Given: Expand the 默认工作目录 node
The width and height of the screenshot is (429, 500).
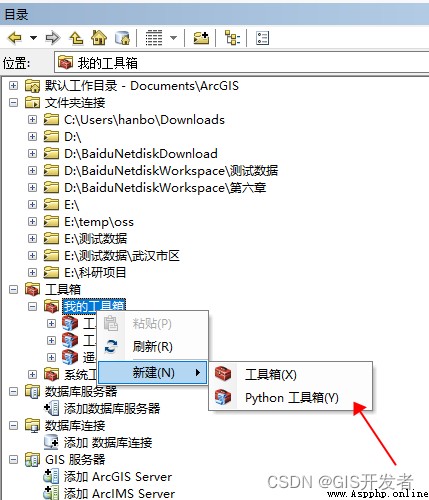Looking at the screenshot, I should tap(13, 86).
